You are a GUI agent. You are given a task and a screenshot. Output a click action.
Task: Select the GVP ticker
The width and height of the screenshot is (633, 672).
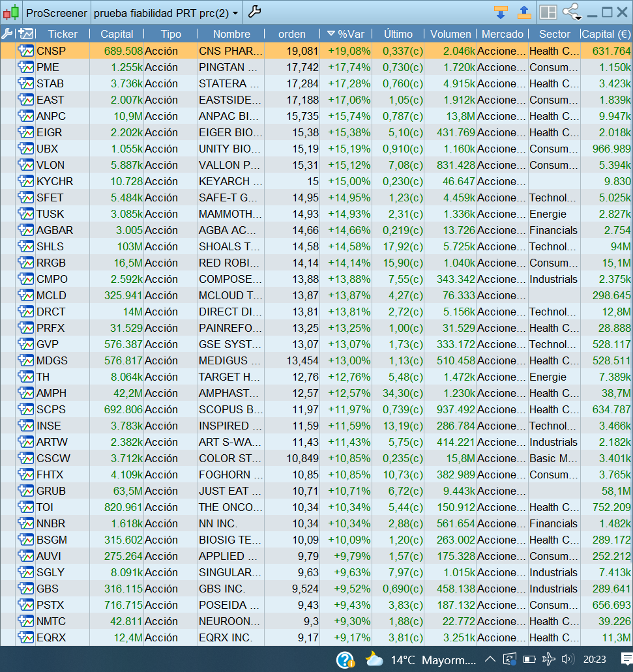tap(48, 344)
